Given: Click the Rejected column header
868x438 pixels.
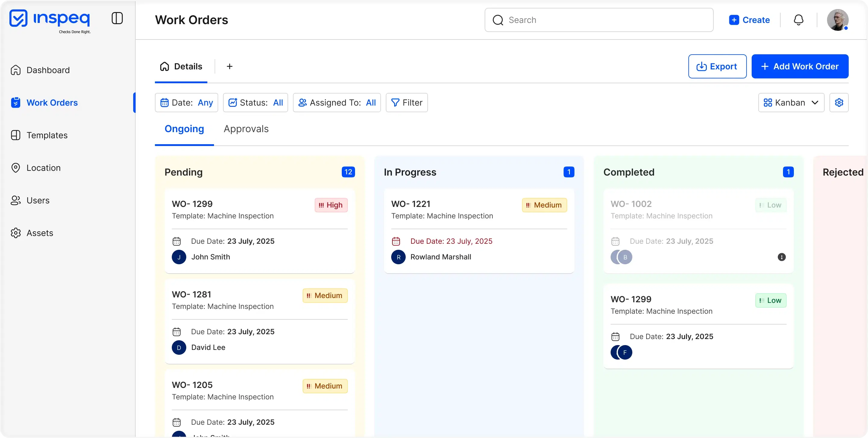Looking at the screenshot, I should click(843, 172).
